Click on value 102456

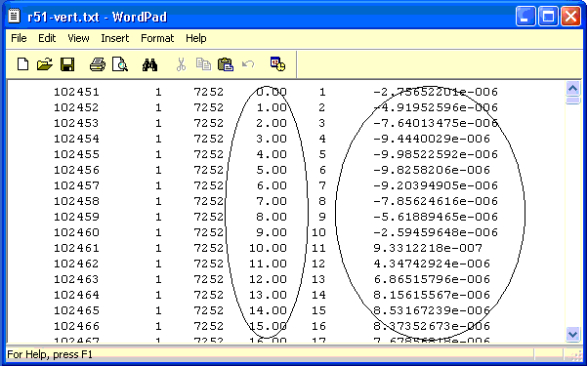pyautogui.click(x=76, y=170)
